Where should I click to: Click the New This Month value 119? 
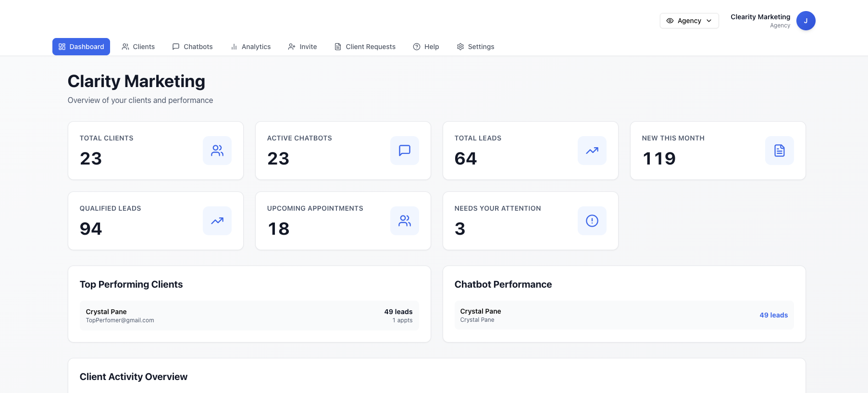coord(659,158)
